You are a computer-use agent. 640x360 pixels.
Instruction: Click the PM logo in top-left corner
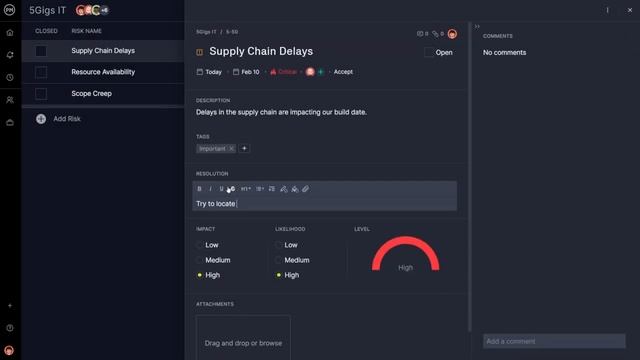[9, 10]
